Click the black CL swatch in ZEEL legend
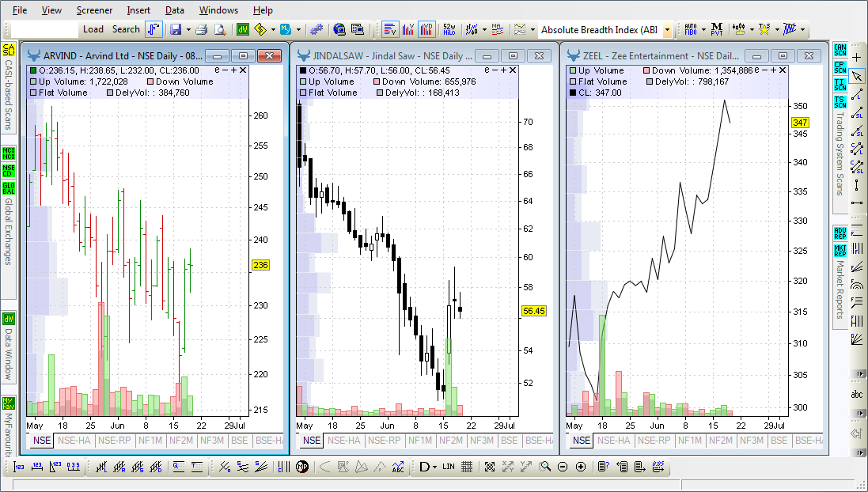The image size is (868, 492). [573, 93]
